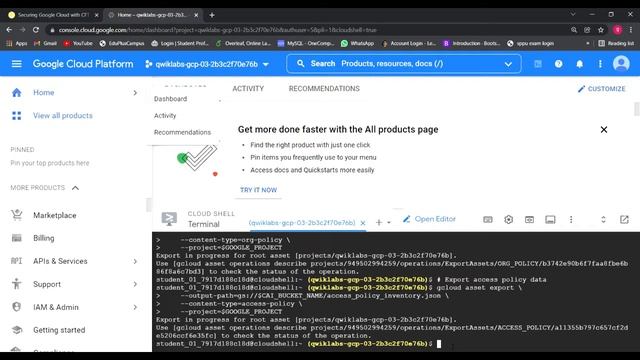Dismiss the All products page banner

click(604, 129)
